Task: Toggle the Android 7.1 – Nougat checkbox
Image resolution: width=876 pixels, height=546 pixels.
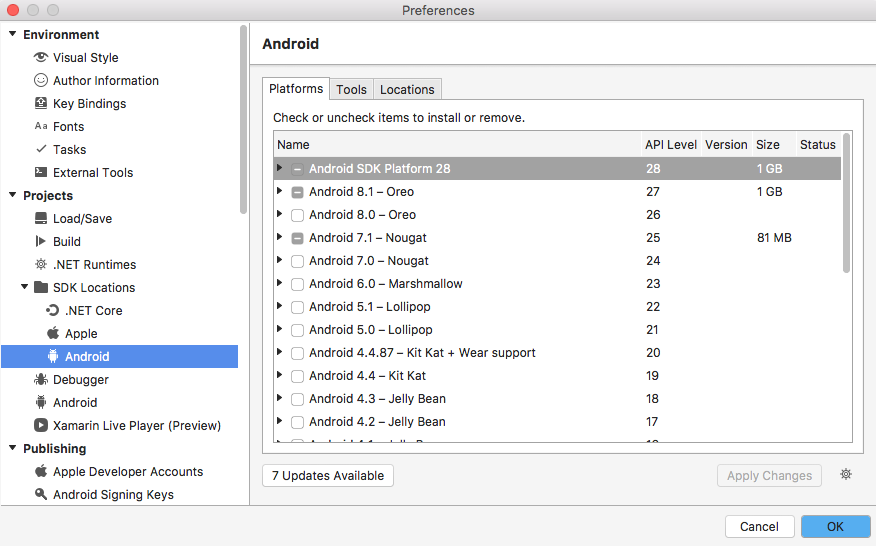Action: 297,238
